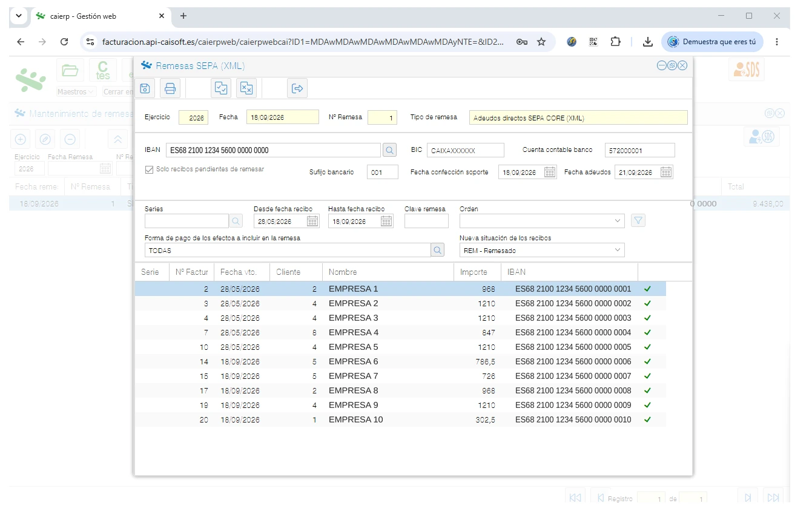The height and width of the screenshot is (529, 812).
Task: Click the BIC input field
Action: tap(465, 150)
